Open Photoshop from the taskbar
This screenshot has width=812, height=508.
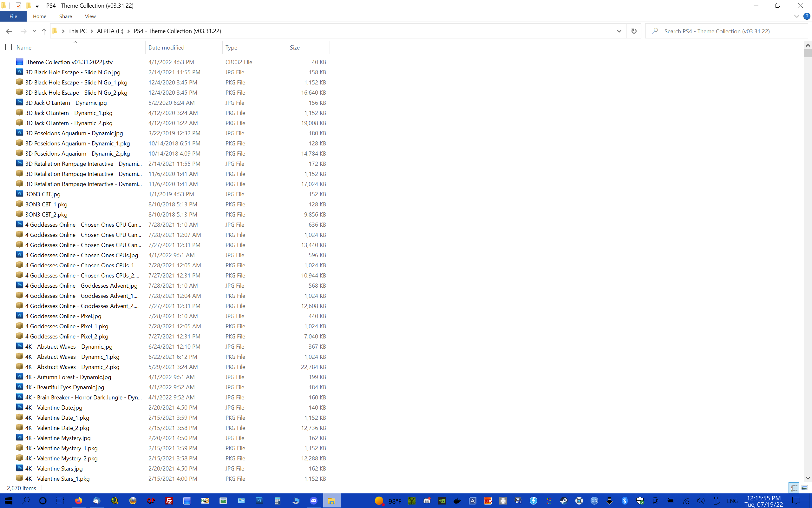click(259, 501)
